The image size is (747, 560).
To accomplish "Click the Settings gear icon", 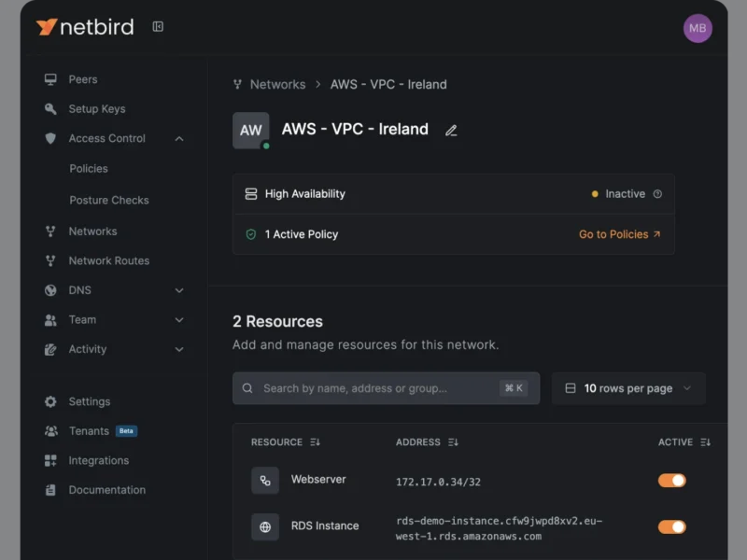I will point(50,401).
